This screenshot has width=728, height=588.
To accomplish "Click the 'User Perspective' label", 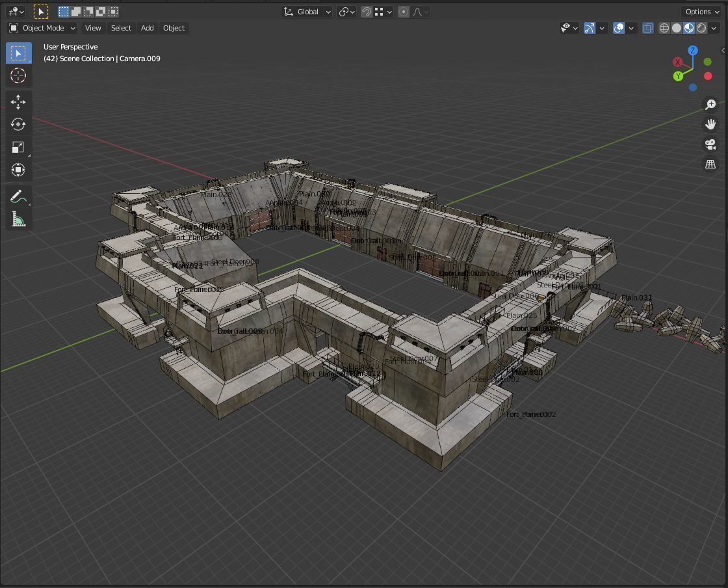I will click(71, 47).
